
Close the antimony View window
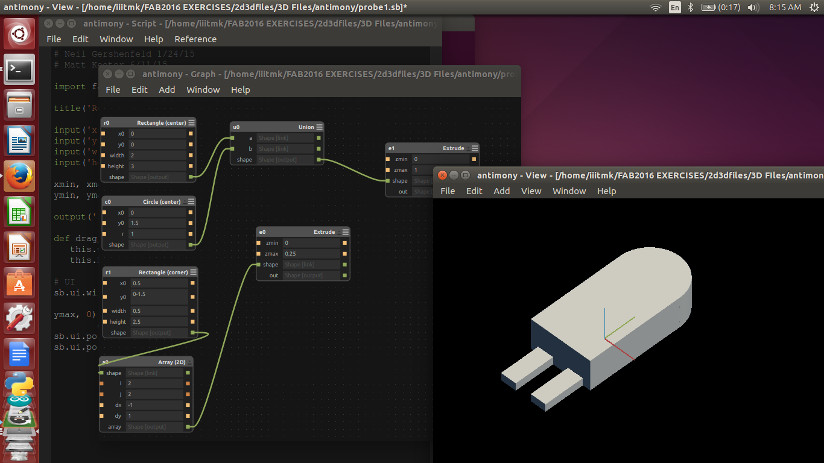[442, 175]
